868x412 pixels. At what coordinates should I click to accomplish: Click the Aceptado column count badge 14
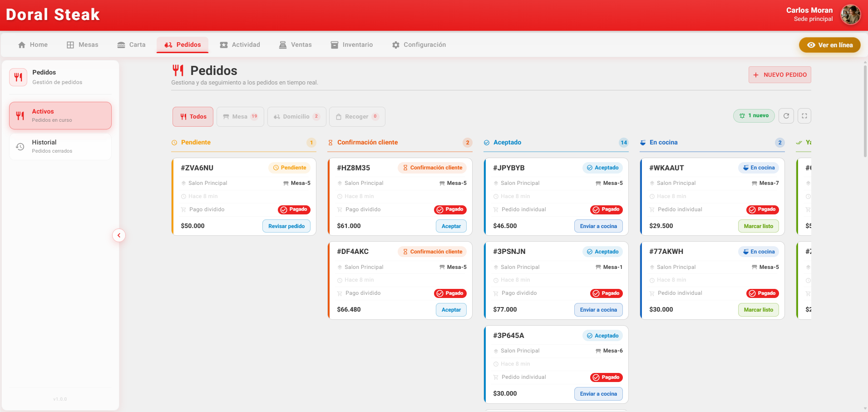(x=624, y=143)
